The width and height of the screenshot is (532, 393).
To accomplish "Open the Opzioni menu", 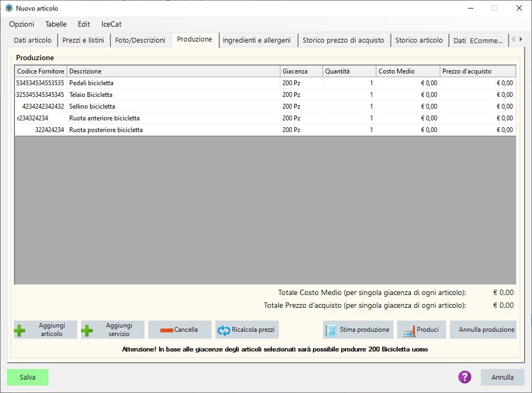I will [22, 24].
